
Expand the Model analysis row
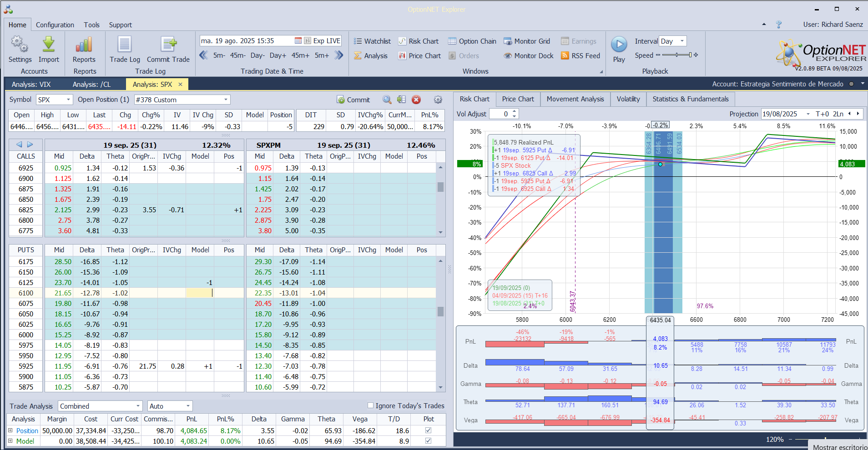click(x=10, y=440)
